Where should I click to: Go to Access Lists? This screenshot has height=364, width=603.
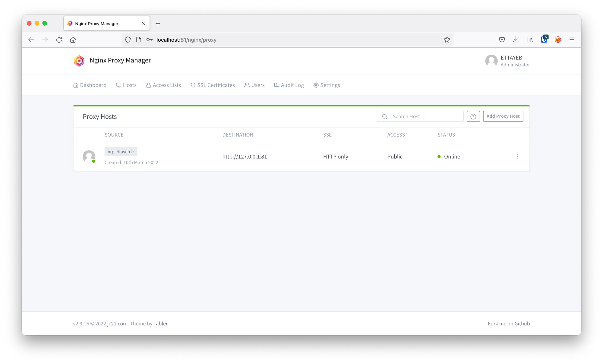(164, 85)
